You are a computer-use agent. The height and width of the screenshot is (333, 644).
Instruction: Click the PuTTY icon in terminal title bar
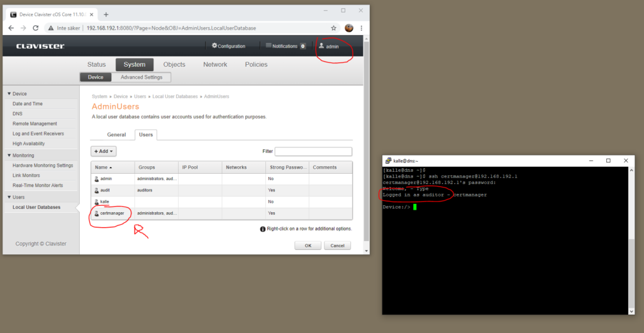pyautogui.click(x=387, y=161)
